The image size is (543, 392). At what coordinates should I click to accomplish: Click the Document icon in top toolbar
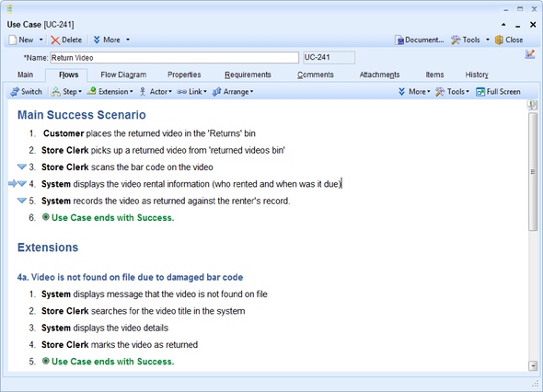click(399, 40)
